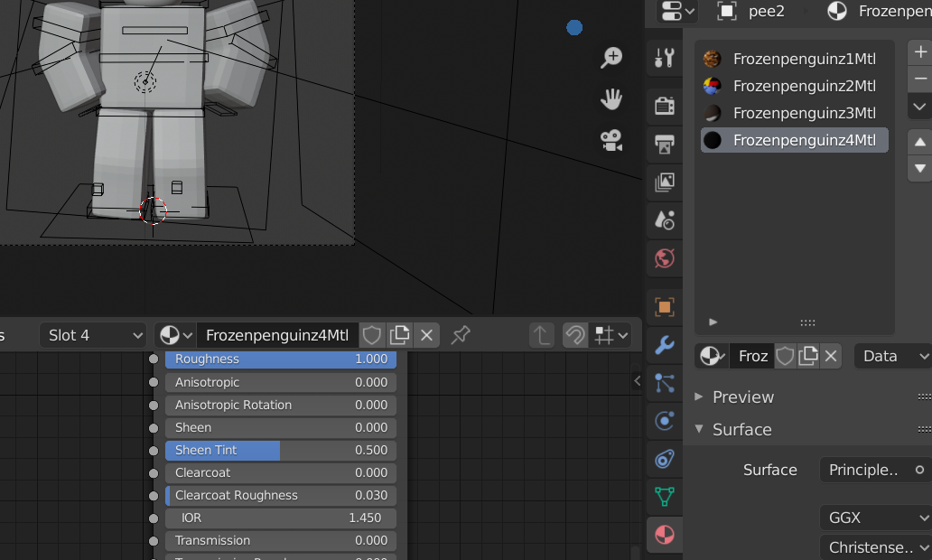The height and width of the screenshot is (560, 932).
Task: Click the Anisotropic value field
Action: [x=281, y=382]
